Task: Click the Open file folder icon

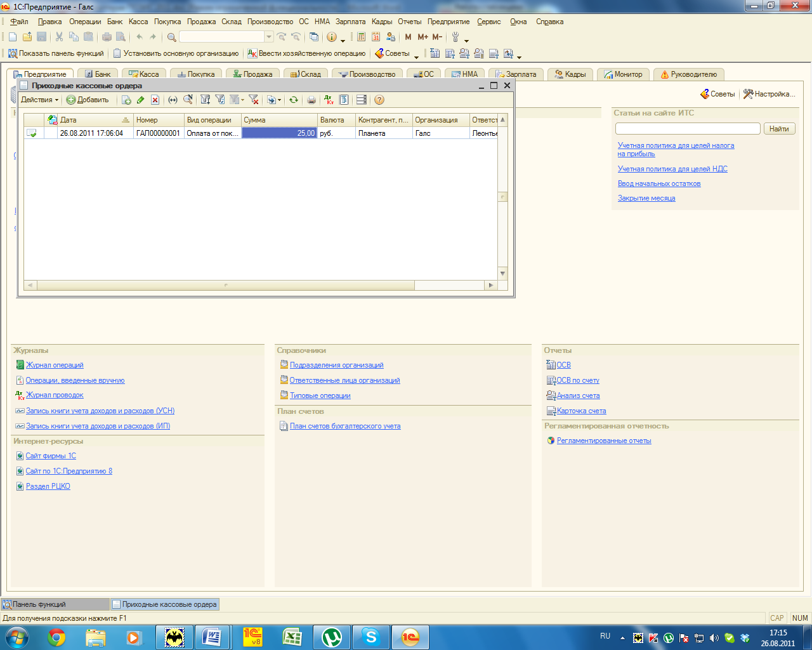Action: 27,37
